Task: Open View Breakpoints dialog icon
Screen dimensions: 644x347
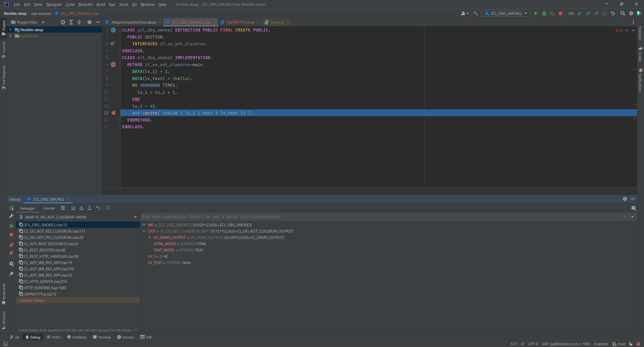Action: pyautogui.click(x=11, y=245)
